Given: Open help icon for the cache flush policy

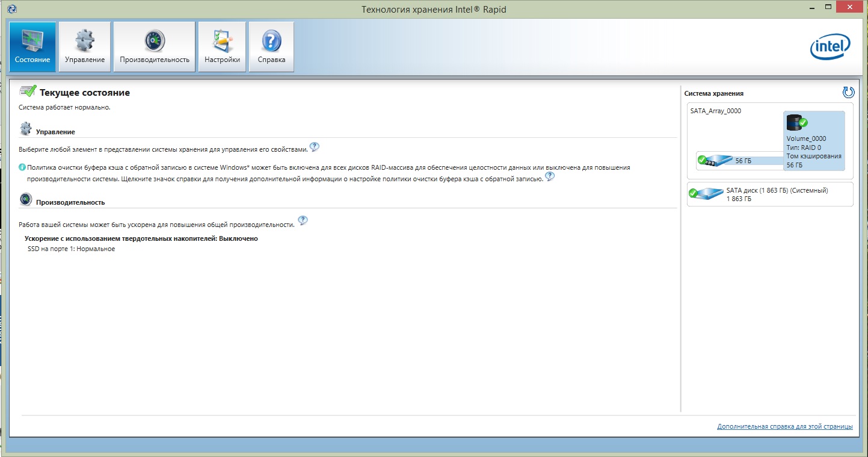Looking at the screenshot, I should 549,176.
